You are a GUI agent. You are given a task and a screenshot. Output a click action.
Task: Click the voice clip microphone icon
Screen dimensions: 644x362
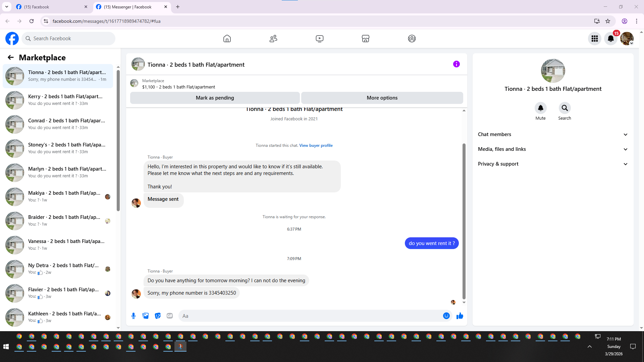pos(133,316)
